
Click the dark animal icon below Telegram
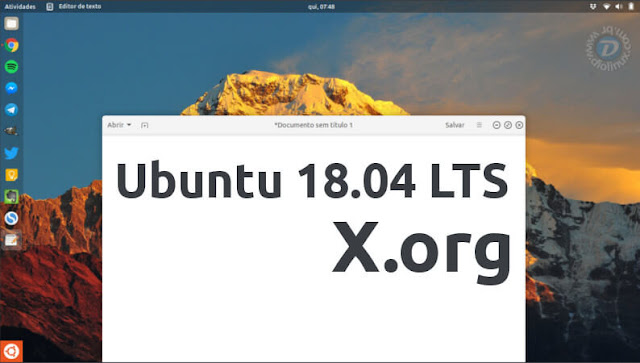11,131
